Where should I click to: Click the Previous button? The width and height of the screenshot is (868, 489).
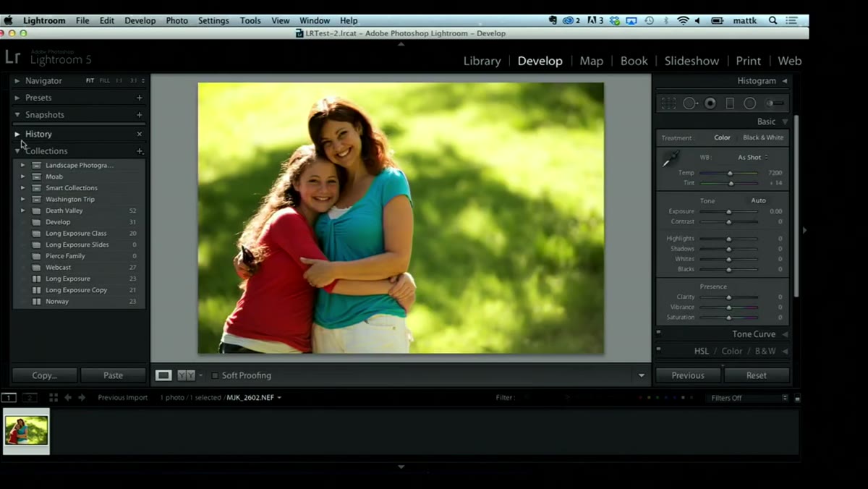point(688,375)
